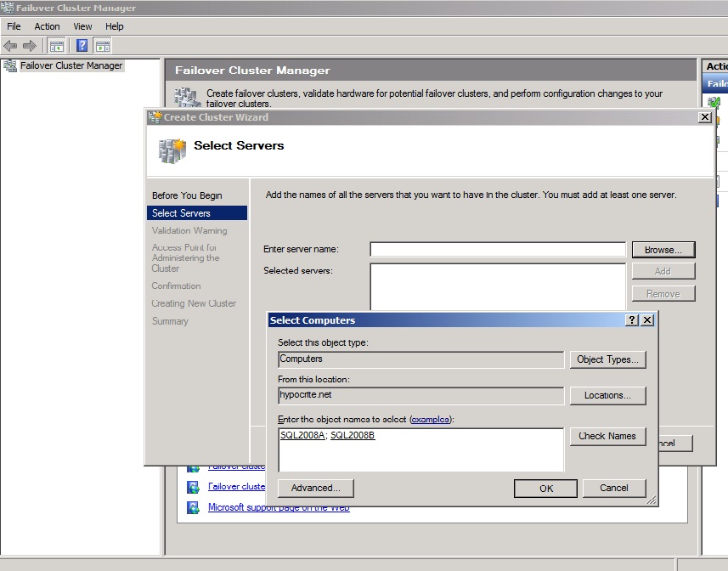Click the Computers object type field
The width and height of the screenshot is (728, 571).
pos(421,359)
